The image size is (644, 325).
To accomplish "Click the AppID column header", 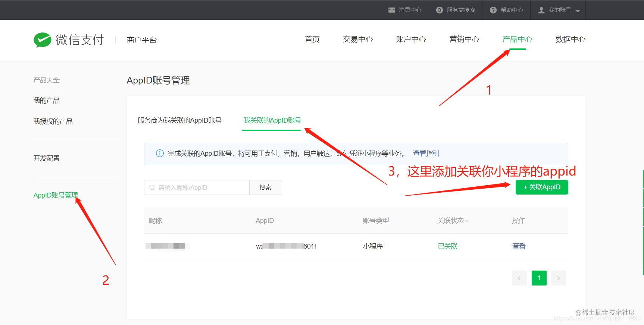I will (265, 221).
